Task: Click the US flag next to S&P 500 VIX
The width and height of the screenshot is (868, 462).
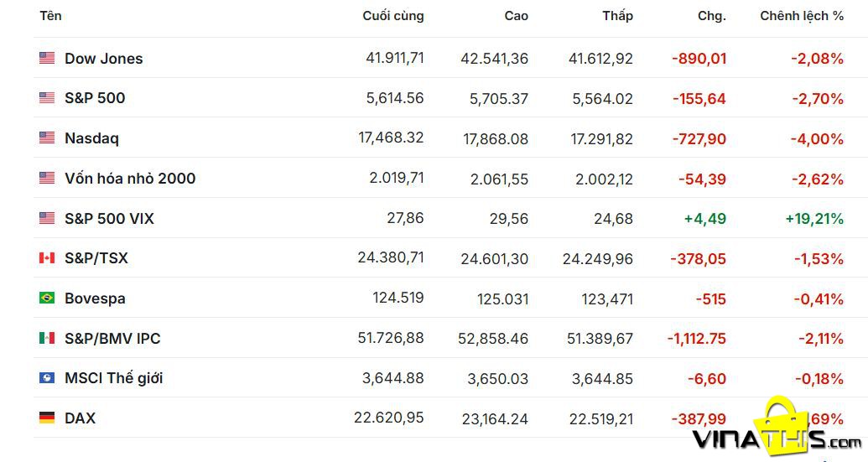Action: pos(47,218)
